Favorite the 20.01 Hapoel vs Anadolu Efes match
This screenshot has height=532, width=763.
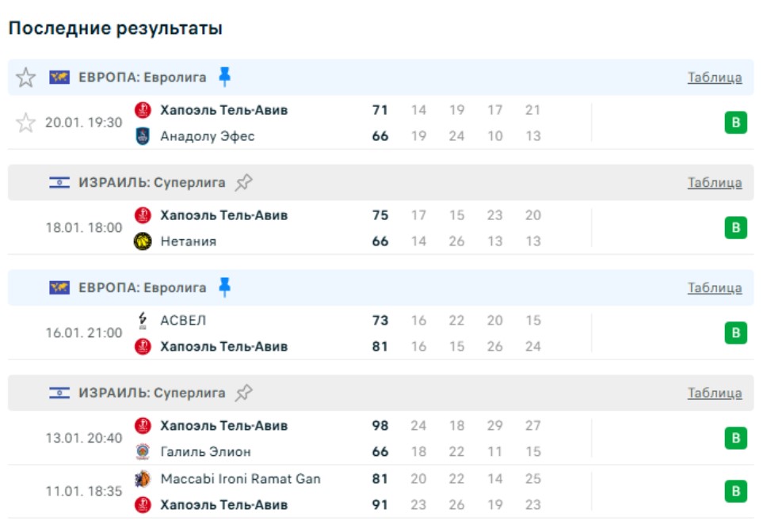[x=26, y=123]
